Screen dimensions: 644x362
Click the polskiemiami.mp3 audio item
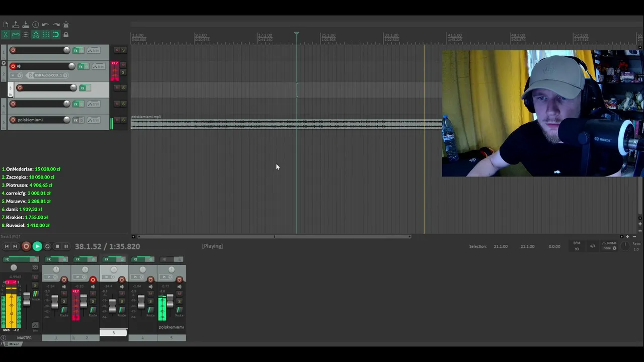coord(286,124)
